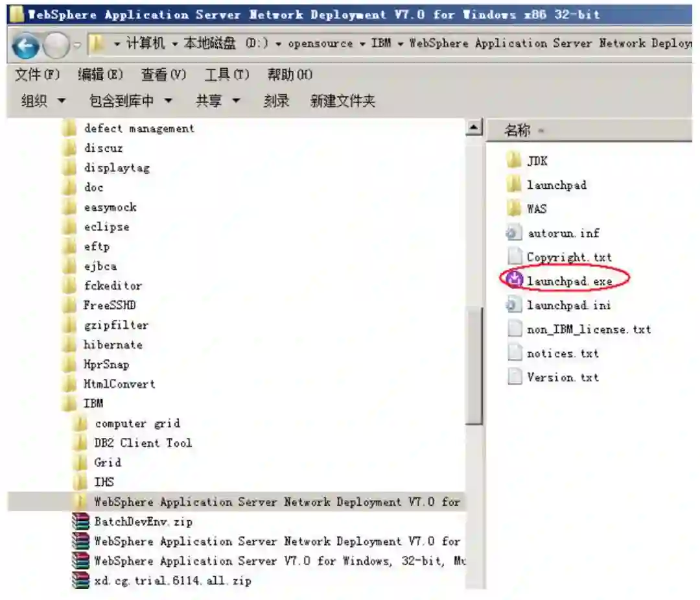Select the Version.txt file icon
The image size is (700, 600).
pyautogui.click(x=514, y=377)
